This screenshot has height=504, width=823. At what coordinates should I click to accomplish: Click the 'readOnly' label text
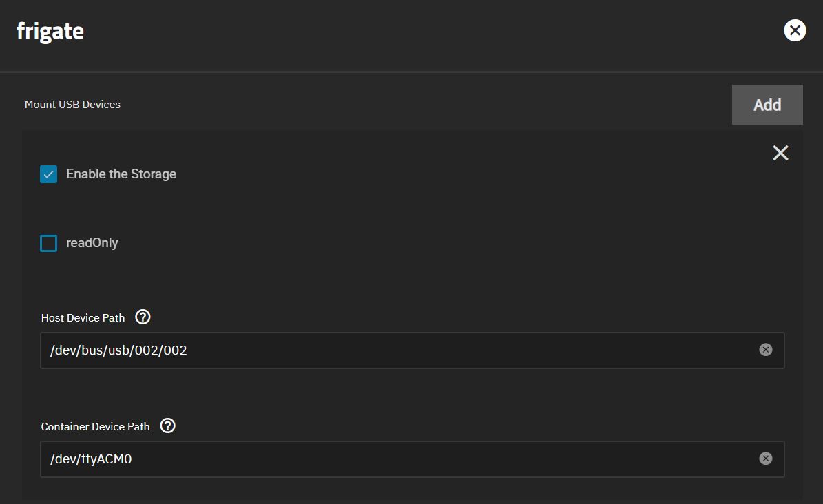click(92, 243)
